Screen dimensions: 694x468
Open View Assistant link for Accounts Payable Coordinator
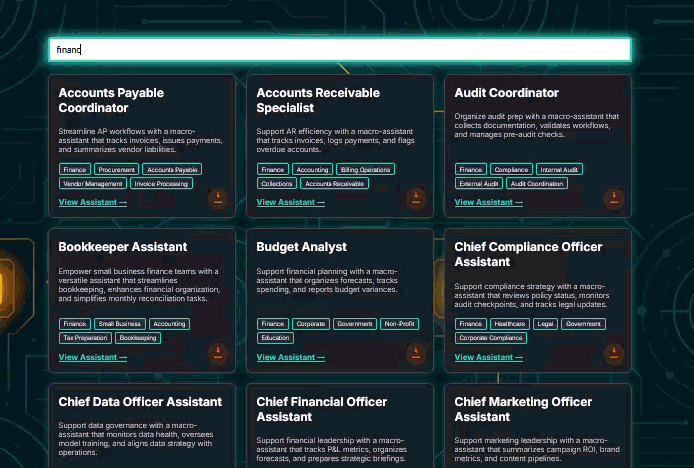click(x=93, y=202)
